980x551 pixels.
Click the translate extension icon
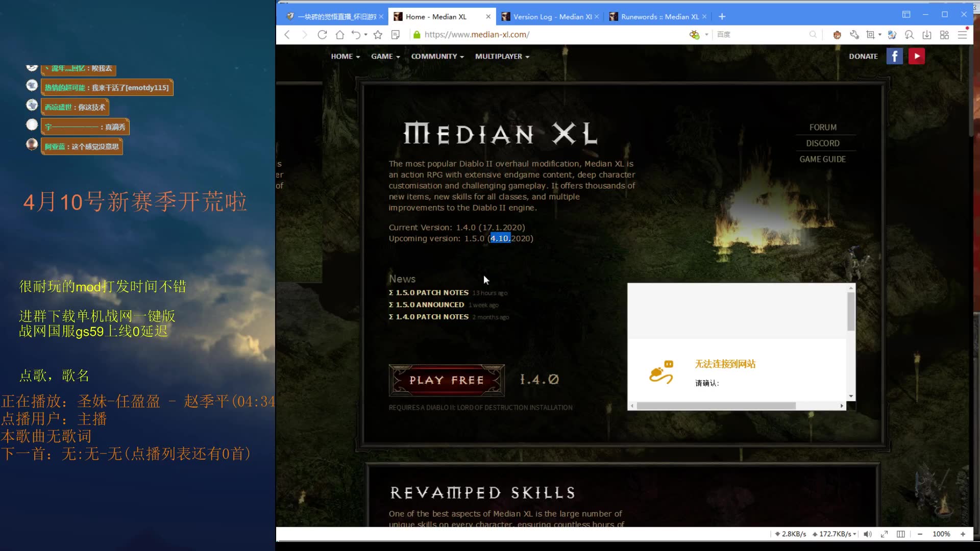pos(892,35)
